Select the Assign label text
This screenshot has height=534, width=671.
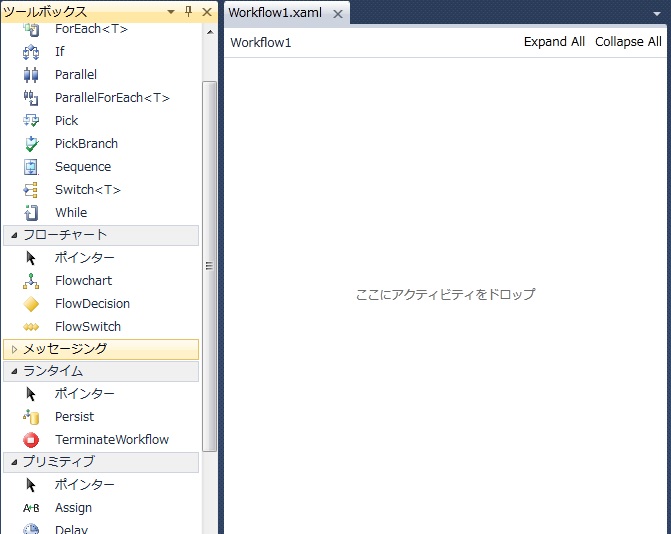[x=73, y=508]
